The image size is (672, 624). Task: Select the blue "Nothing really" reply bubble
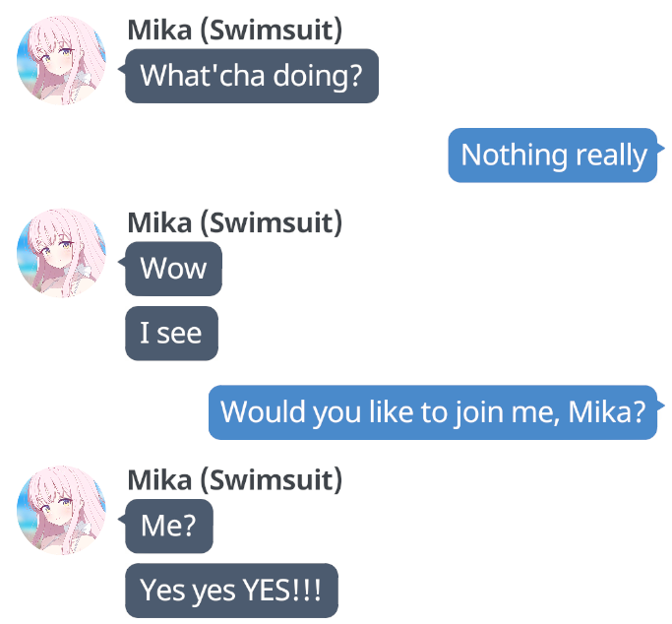point(553,156)
